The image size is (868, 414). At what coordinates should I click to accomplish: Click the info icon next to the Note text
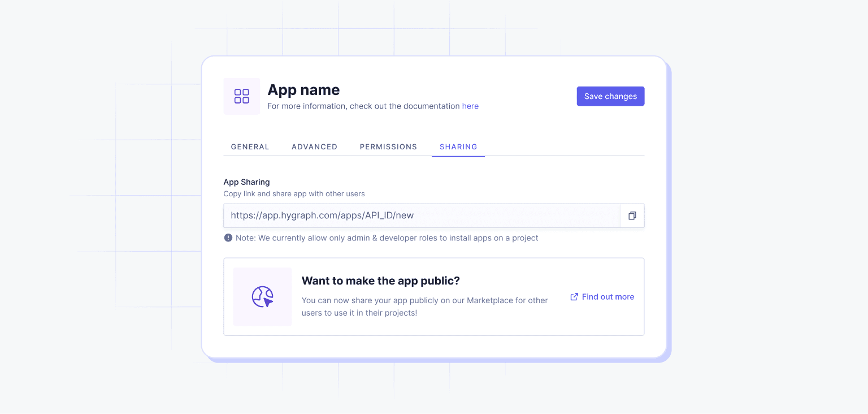[x=228, y=238]
